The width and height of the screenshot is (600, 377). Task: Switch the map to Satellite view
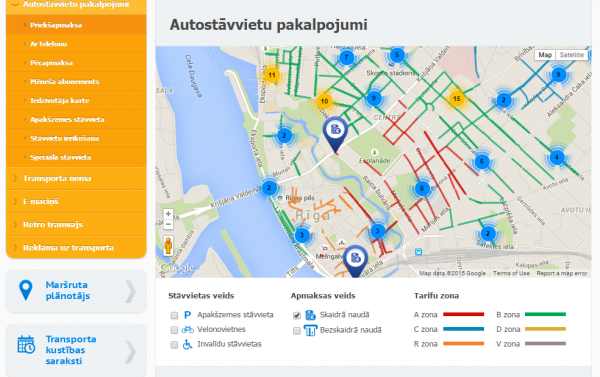pyautogui.click(x=571, y=55)
